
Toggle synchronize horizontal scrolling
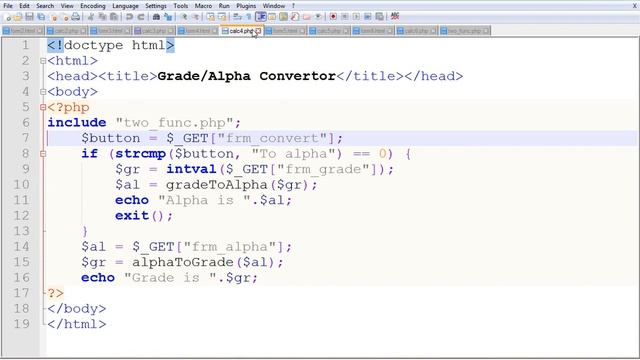pos(222,17)
